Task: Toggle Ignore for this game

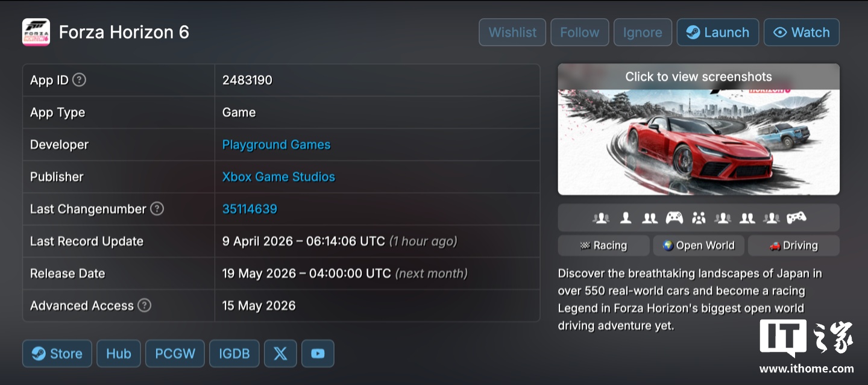Action: pyautogui.click(x=643, y=33)
